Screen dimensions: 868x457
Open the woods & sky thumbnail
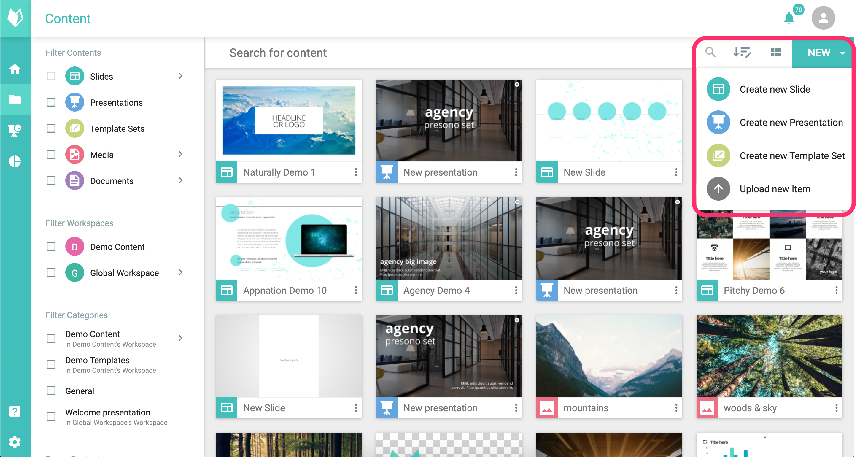(x=769, y=356)
